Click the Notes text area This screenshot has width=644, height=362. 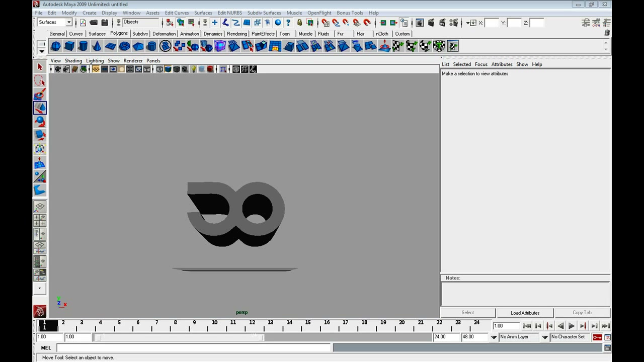(x=525, y=294)
